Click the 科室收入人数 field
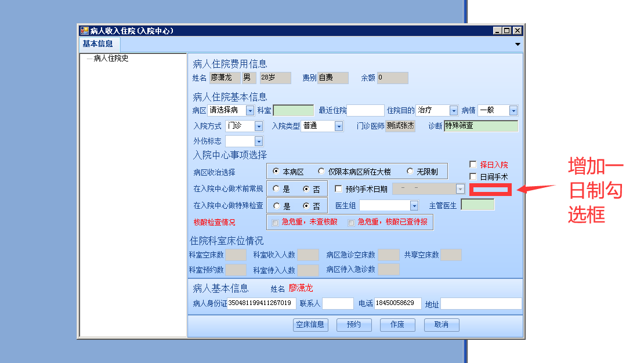The height and width of the screenshot is (363, 644). click(308, 255)
